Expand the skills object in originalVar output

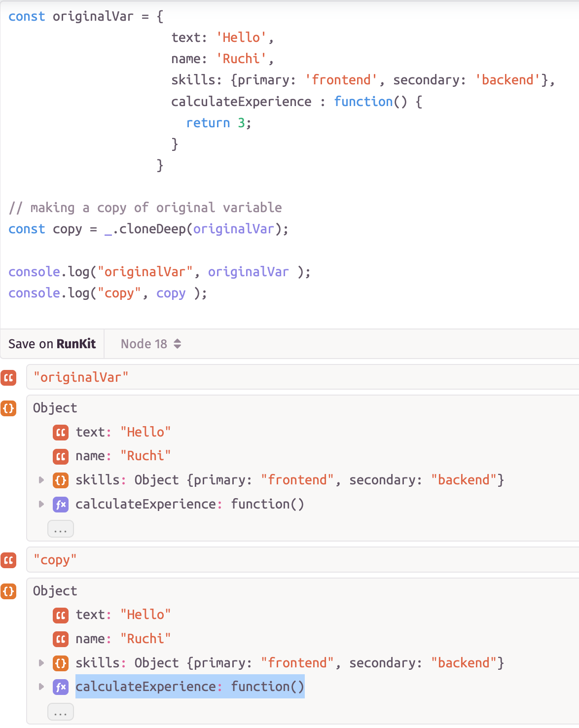point(41,480)
